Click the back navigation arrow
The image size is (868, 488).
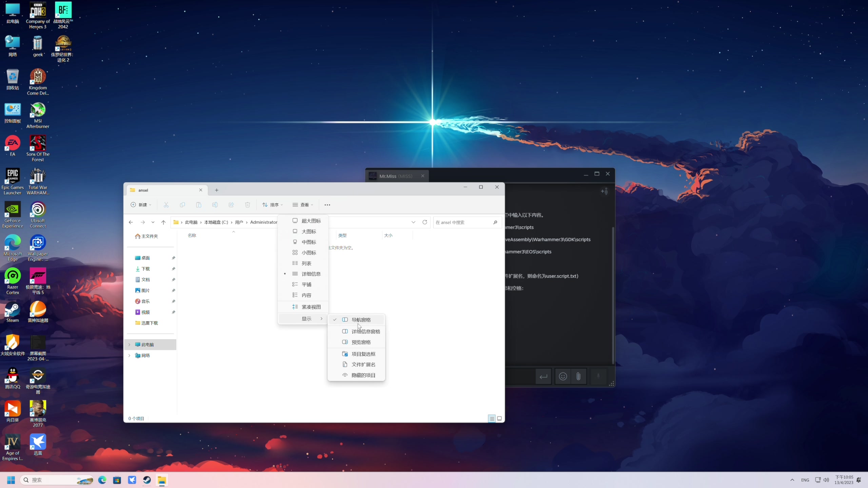point(131,222)
